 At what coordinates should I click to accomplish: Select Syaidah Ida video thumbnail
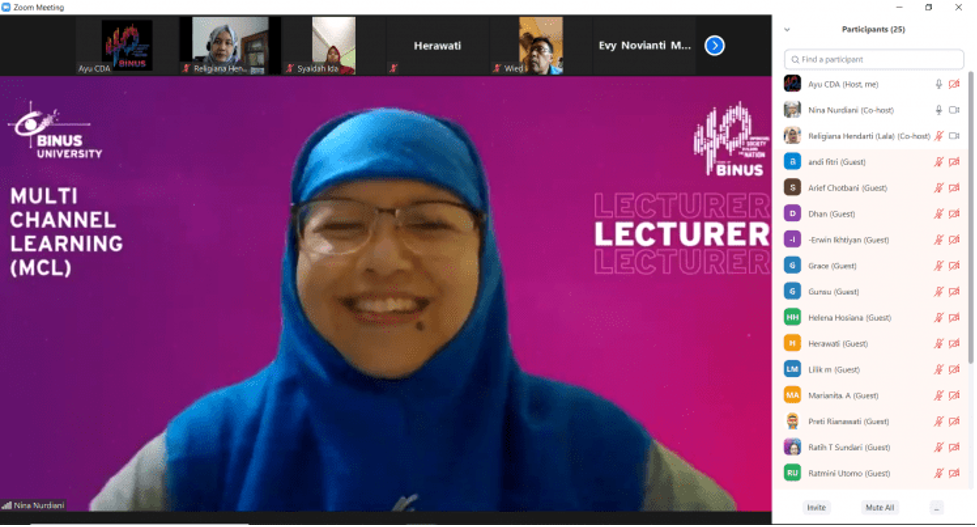[333, 45]
